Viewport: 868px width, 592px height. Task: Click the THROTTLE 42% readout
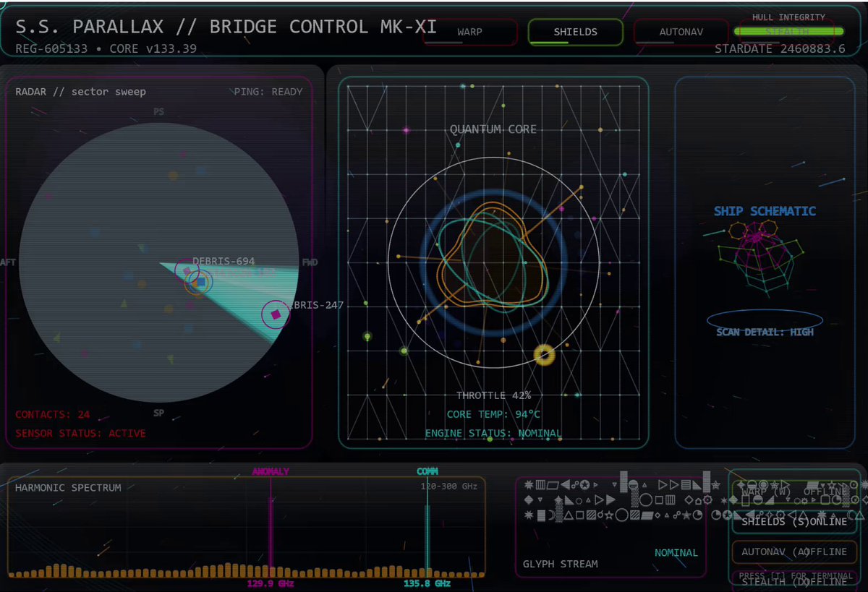493,395
